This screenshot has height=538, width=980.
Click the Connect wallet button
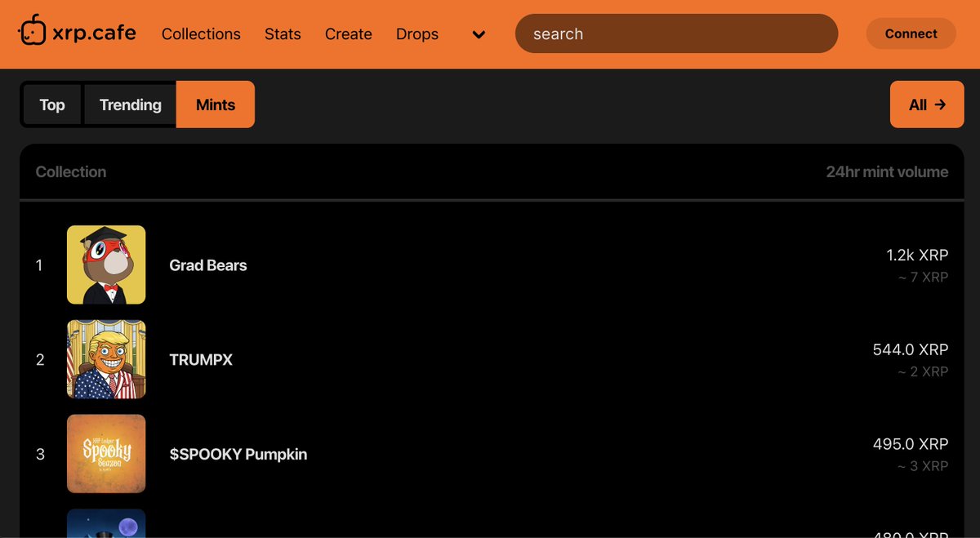tap(911, 33)
